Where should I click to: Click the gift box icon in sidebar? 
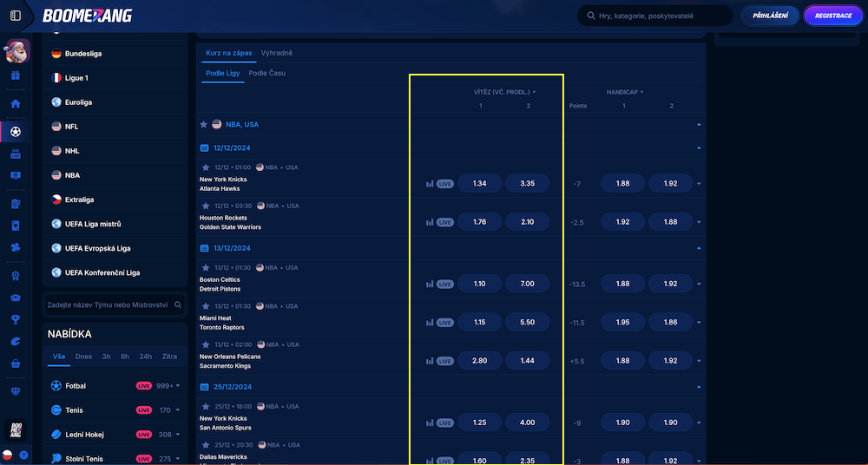pyautogui.click(x=15, y=75)
